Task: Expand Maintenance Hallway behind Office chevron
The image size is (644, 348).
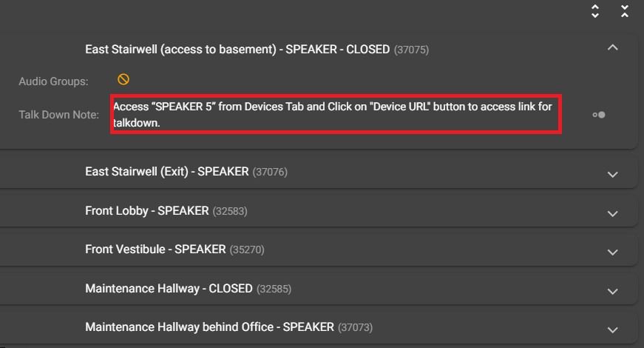Action: (613, 330)
